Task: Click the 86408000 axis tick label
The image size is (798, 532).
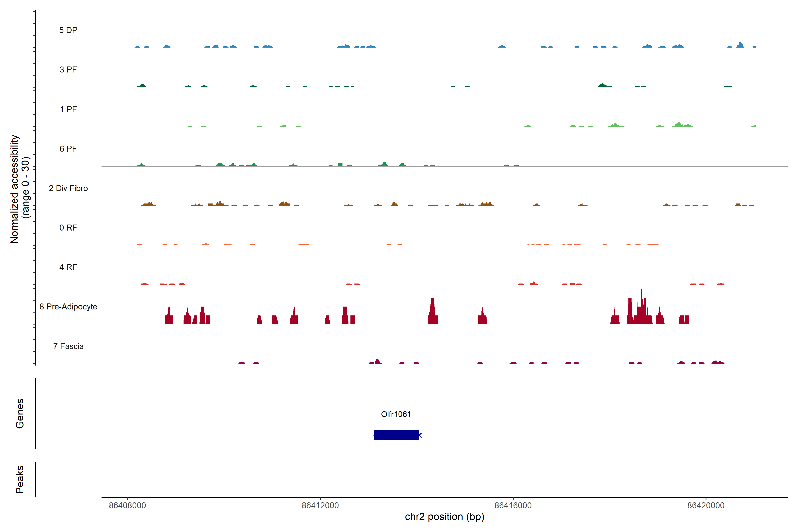Action: click(x=127, y=505)
